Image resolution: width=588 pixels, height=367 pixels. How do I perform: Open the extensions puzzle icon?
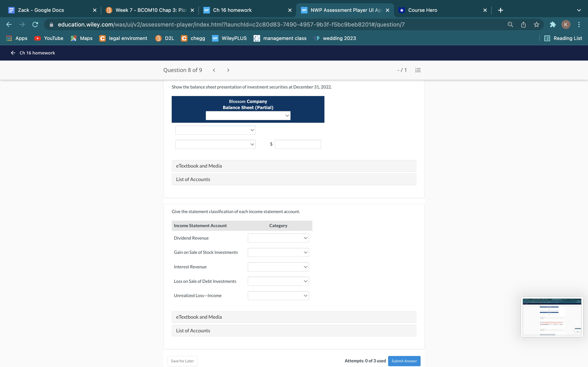[x=552, y=24]
